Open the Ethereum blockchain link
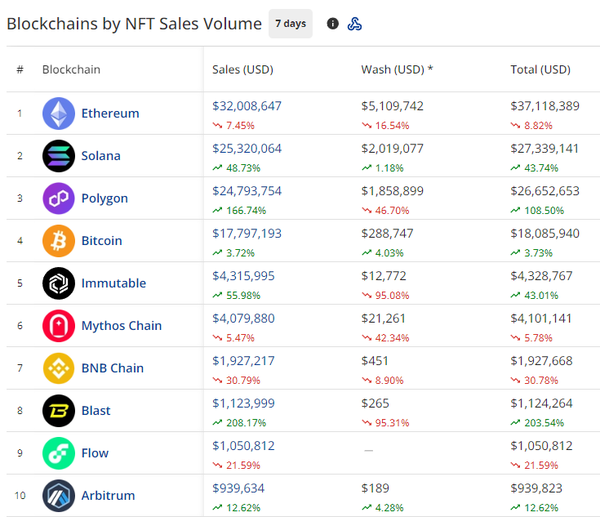This screenshot has height=517, width=600. (x=110, y=113)
